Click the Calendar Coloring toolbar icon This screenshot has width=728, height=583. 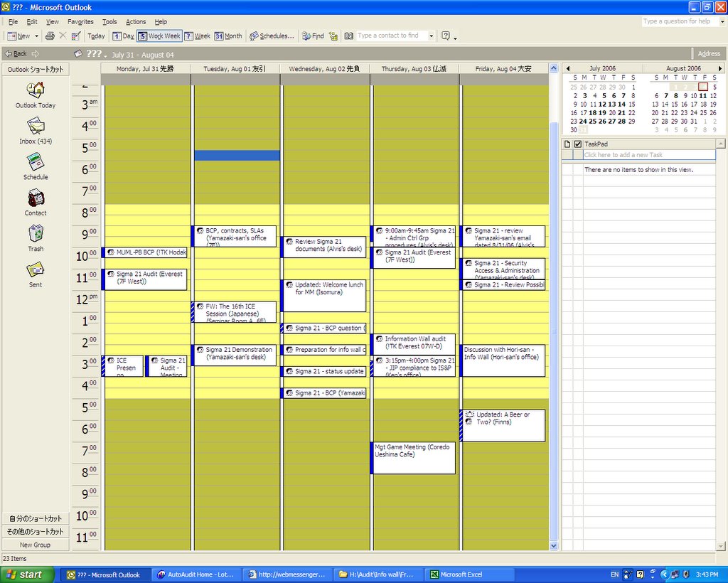pyautogui.click(x=76, y=36)
